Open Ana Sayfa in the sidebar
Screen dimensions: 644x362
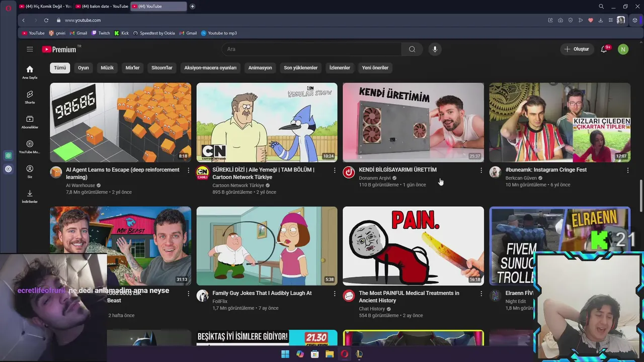(x=30, y=72)
